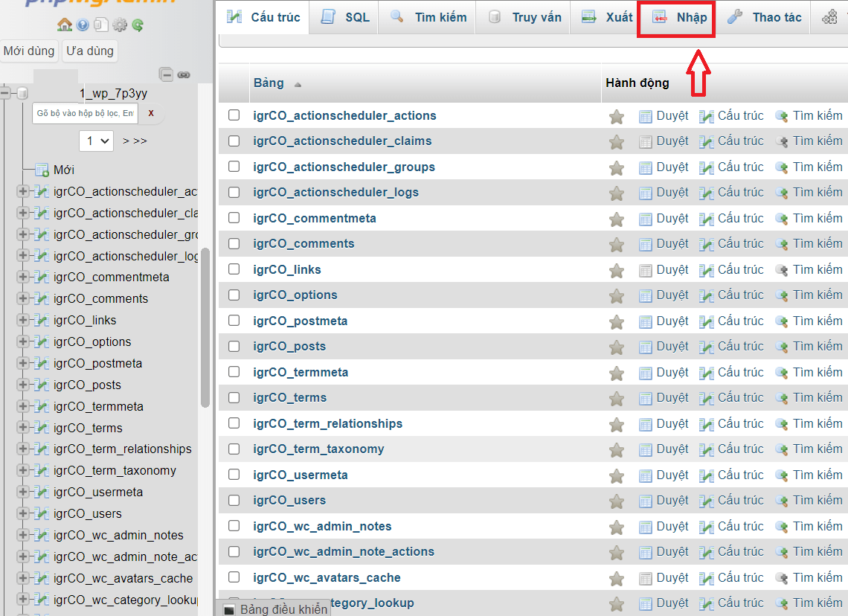Open the igrCO_postmeta table link
Viewport: 848px width, 616px height.
click(300, 321)
